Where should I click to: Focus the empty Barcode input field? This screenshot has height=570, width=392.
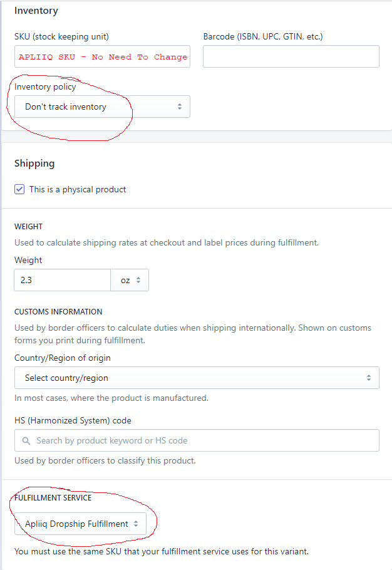point(291,56)
